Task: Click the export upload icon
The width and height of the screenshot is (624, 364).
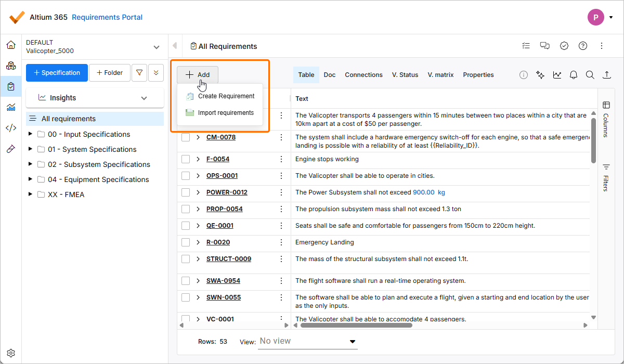Action: pyautogui.click(x=607, y=75)
